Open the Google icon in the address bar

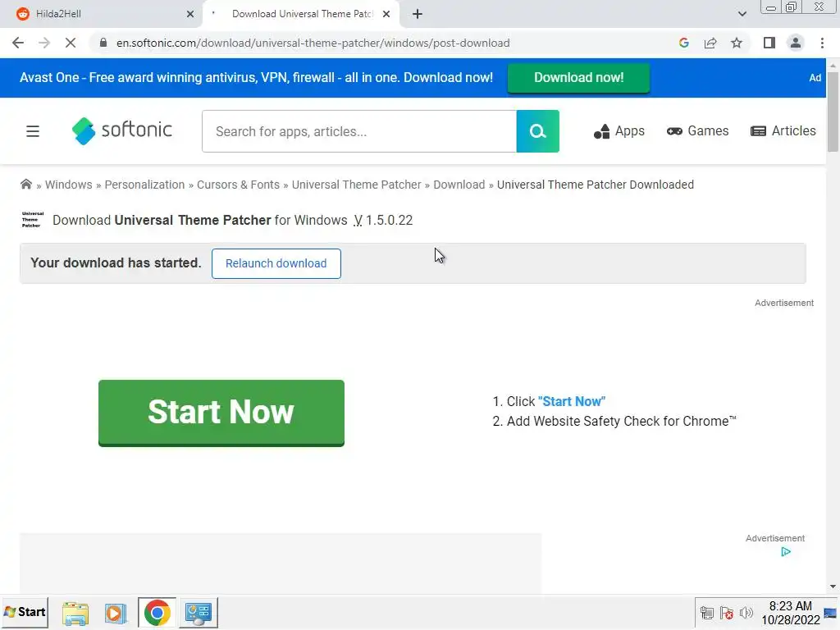pyautogui.click(x=683, y=43)
